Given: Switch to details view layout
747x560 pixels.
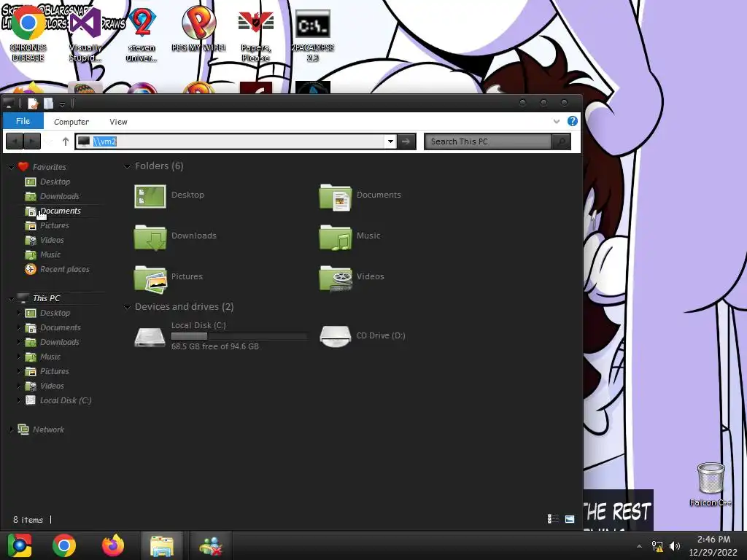Looking at the screenshot, I should click(x=553, y=518).
